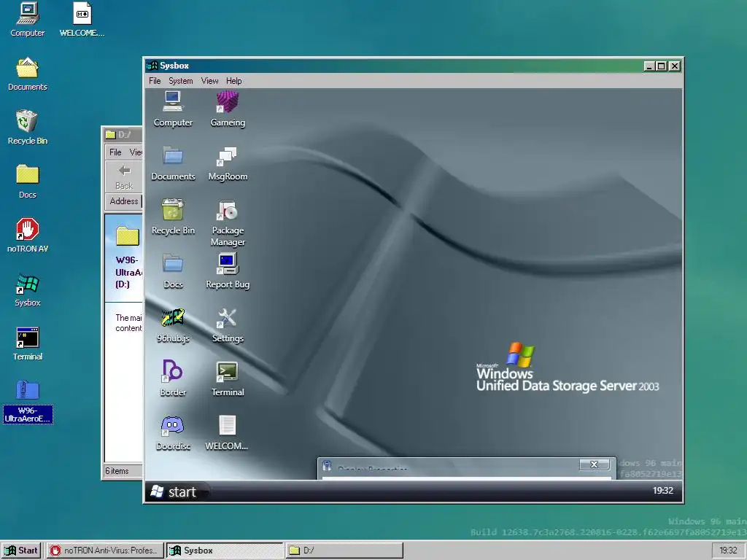Open Computer inside the Sysbox window

pos(173,109)
